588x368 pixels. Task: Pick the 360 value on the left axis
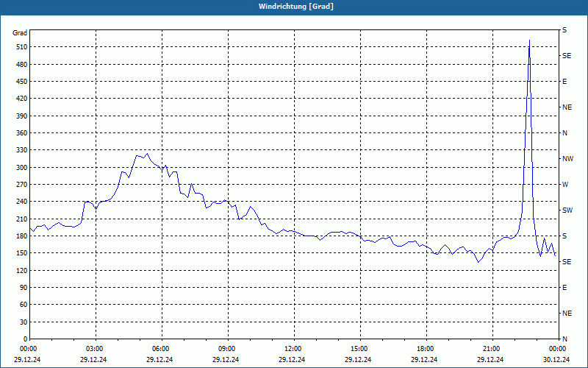(22, 133)
